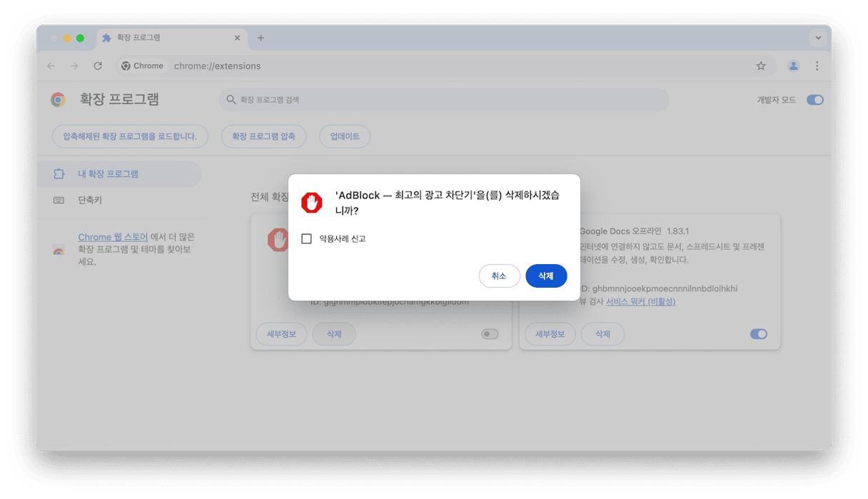This screenshot has width=868, height=499.
Task: Click the 업데이트 button
Action: pos(345,136)
